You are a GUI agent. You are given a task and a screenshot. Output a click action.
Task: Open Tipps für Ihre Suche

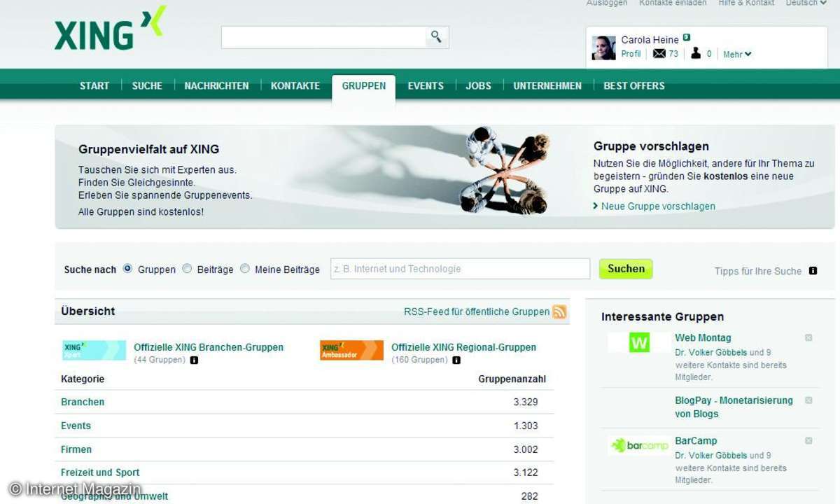(x=758, y=271)
